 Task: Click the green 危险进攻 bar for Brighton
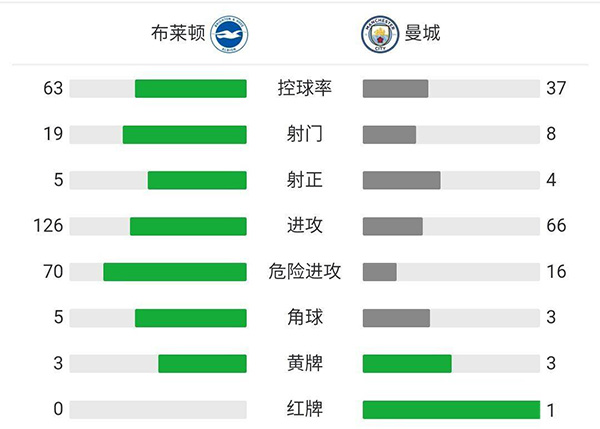(174, 271)
